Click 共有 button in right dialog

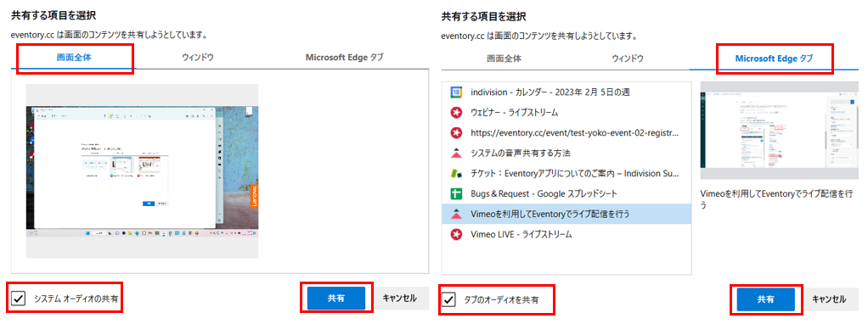pyautogui.click(x=765, y=299)
